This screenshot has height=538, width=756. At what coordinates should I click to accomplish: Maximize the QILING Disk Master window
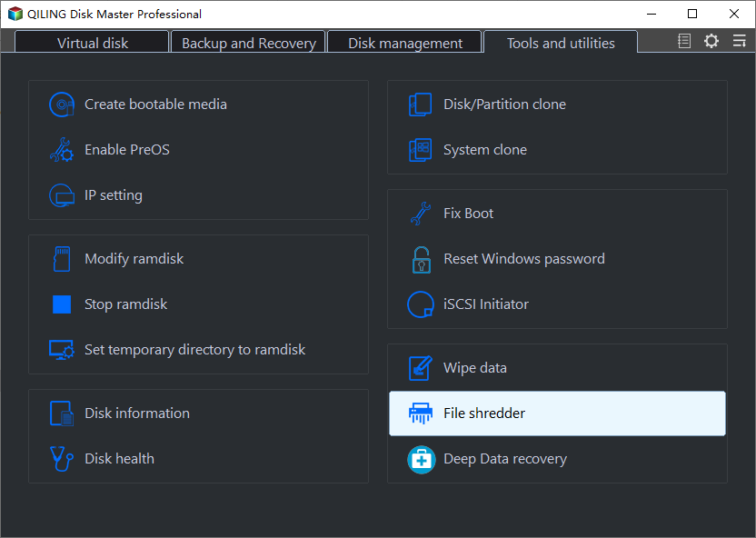692,14
